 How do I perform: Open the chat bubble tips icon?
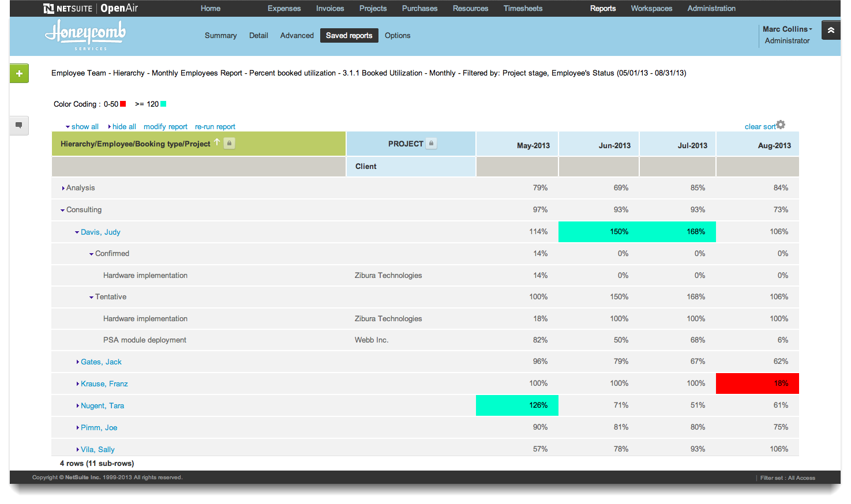pos(19,125)
